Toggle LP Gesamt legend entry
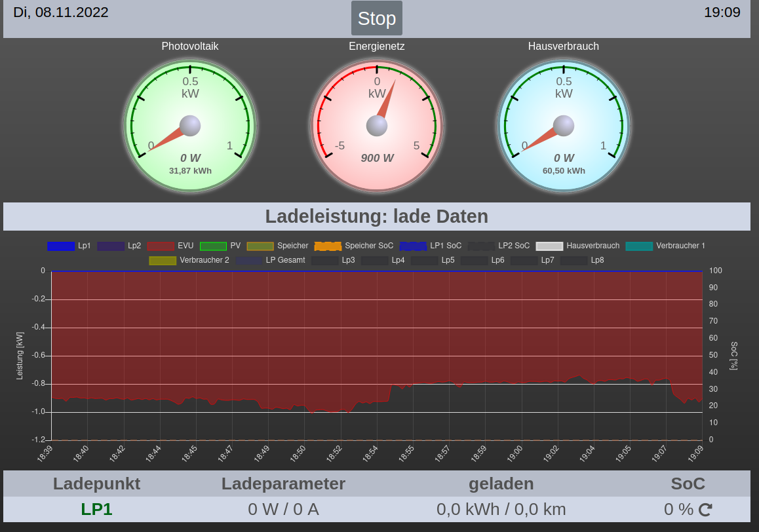Image resolution: width=759 pixels, height=532 pixels. tap(270, 261)
